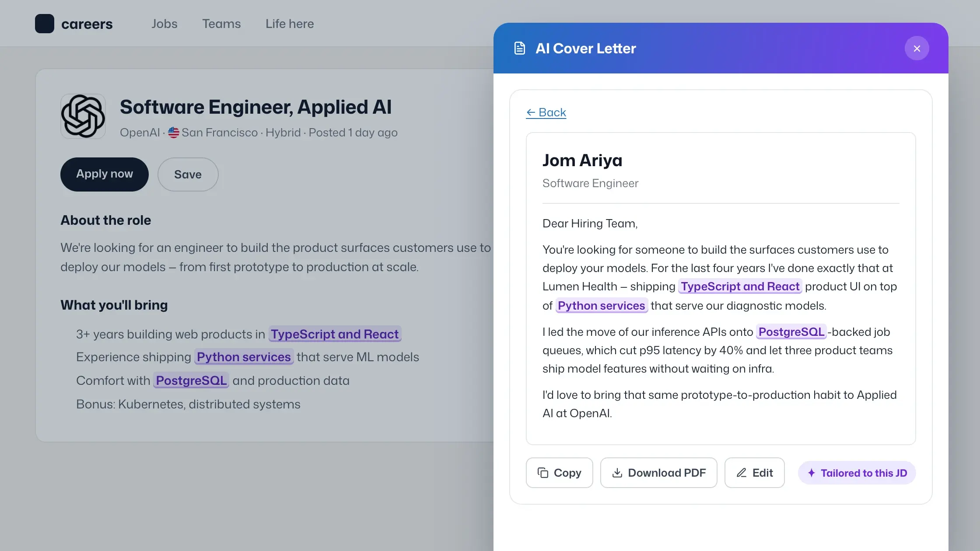The image size is (980, 551).
Task: Click the highlighted PostgreSQL in the cover letter
Action: tap(791, 332)
